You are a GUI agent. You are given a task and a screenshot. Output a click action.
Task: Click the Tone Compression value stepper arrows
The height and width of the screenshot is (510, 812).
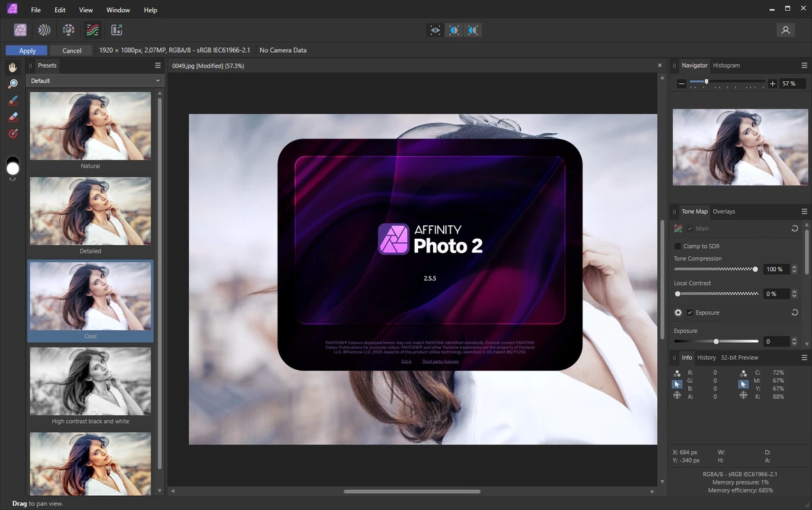pos(795,269)
